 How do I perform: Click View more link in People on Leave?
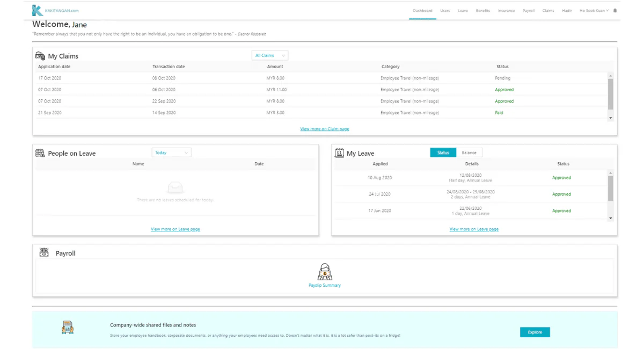coord(175,229)
